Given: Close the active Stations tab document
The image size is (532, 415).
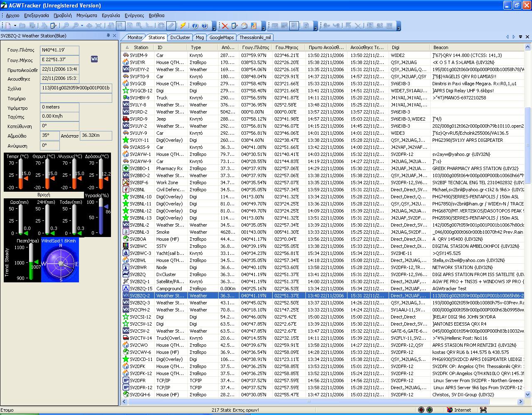Looking at the screenshot, I should point(527,37).
